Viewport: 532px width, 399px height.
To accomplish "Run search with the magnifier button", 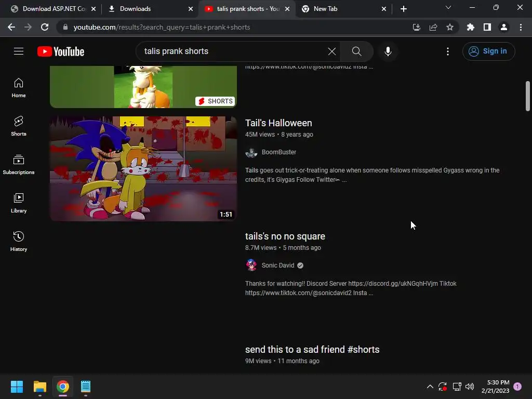I will pyautogui.click(x=356, y=51).
